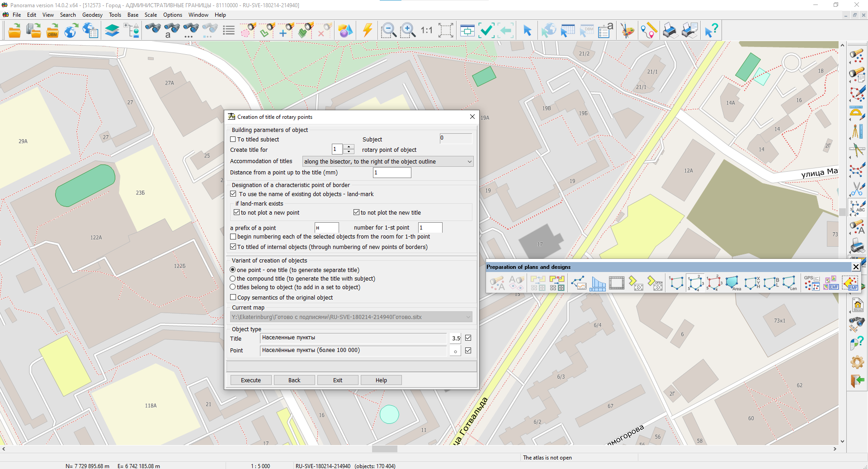This screenshot has width=868, height=469.
Task: Enable the 'To titled subject' checkbox
Action: click(233, 140)
